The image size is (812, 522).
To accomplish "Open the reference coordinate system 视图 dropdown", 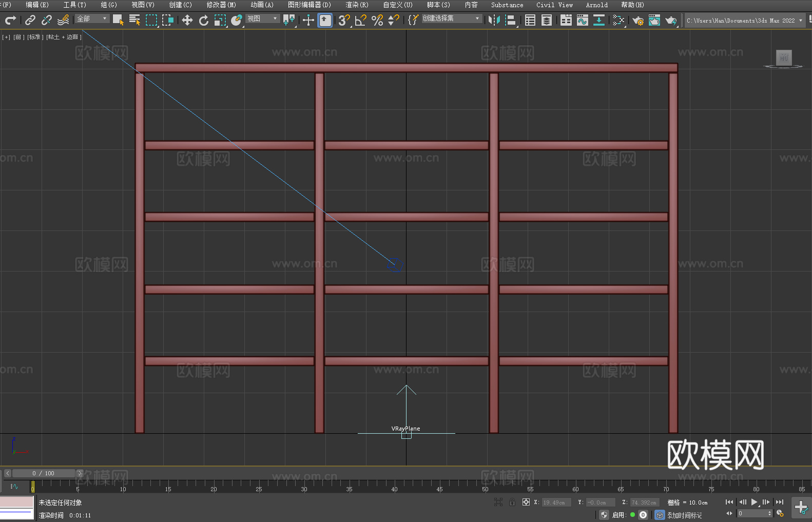I will click(x=262, y=18).
